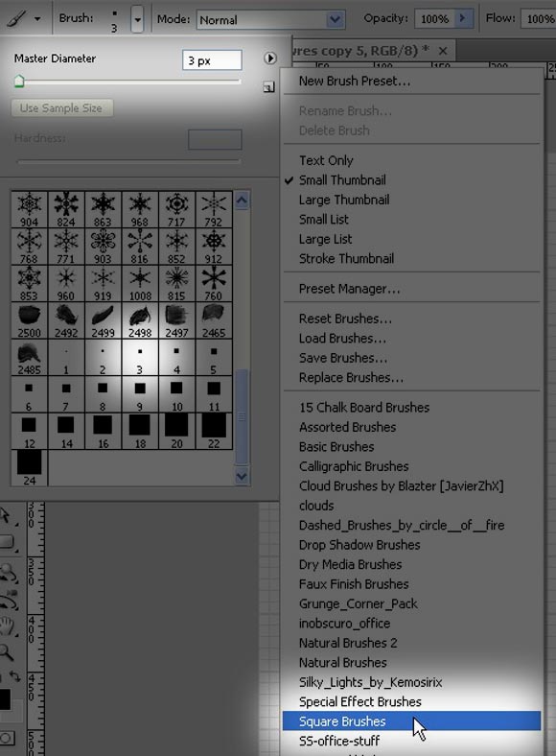Select the square brush size 24
This screenshot has width=556, height=756.
pos(30,467)
